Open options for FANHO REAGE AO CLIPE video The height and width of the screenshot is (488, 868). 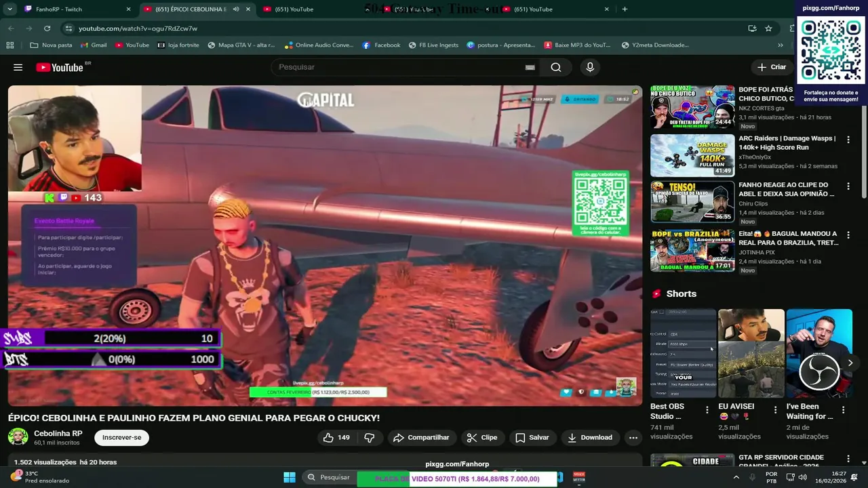[x=848, y=186]
